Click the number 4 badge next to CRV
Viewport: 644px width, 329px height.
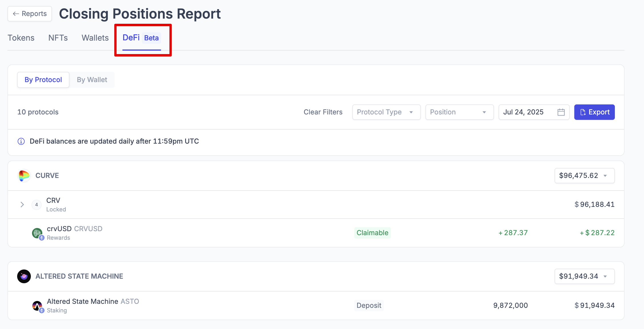click(37, 205)
